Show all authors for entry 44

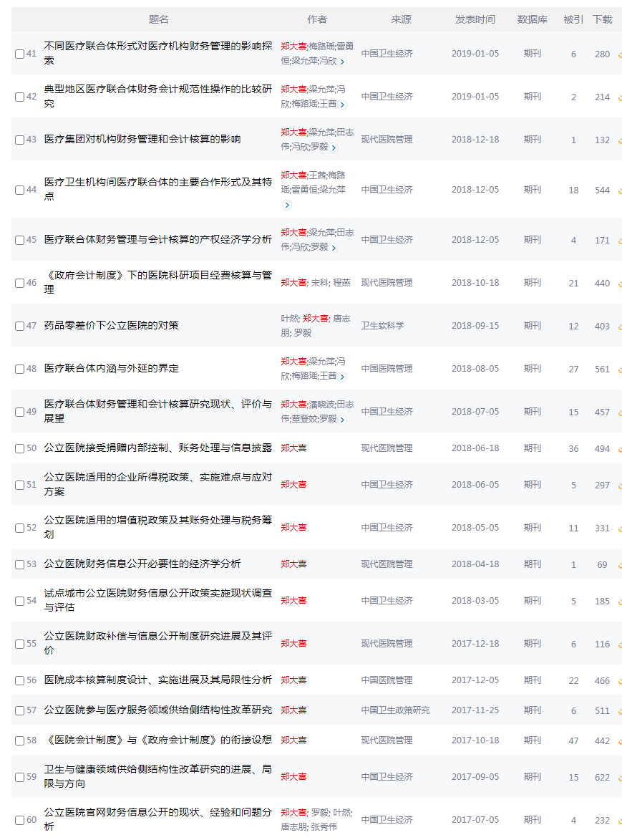point(286,206)
